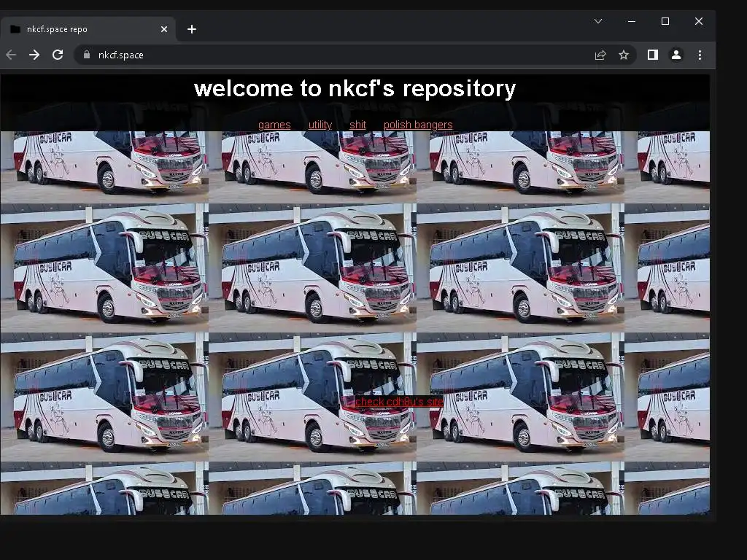Viewport: 747px width, 560px height.
Task: Close the browser window
Action: click(x=699, y=21)
